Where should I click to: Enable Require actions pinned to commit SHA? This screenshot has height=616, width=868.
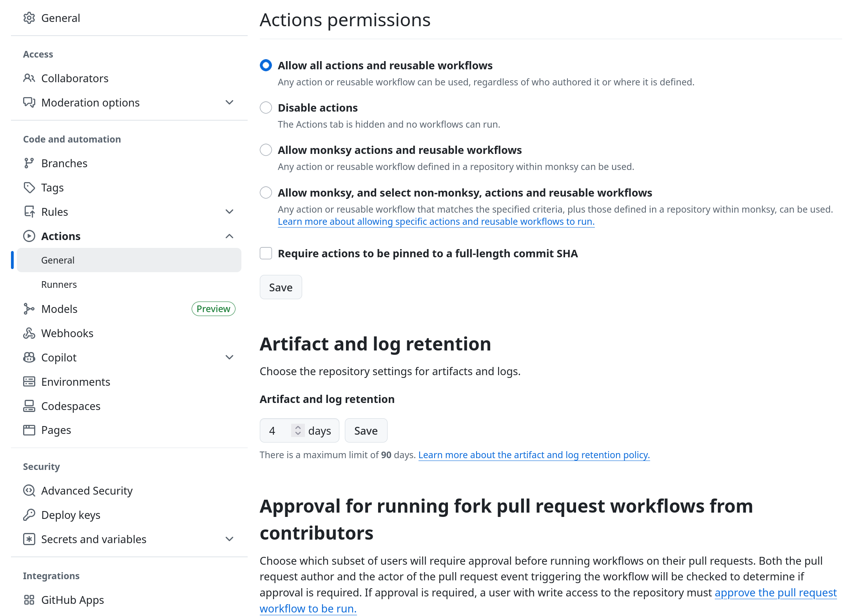coord(266,253)
